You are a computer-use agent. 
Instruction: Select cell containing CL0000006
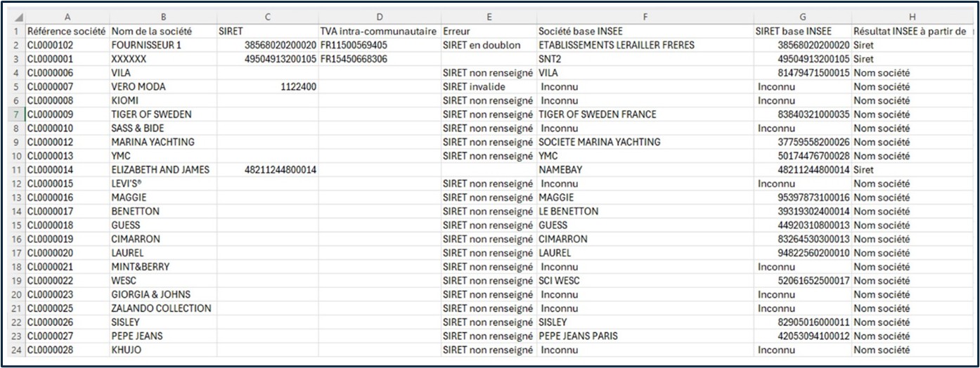(x=67, y=73)
